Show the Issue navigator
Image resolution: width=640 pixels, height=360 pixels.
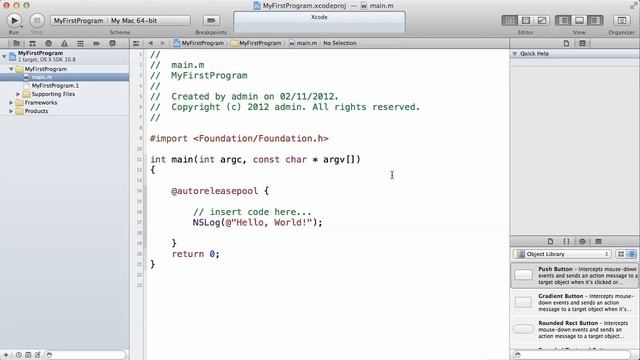(64, 43)
